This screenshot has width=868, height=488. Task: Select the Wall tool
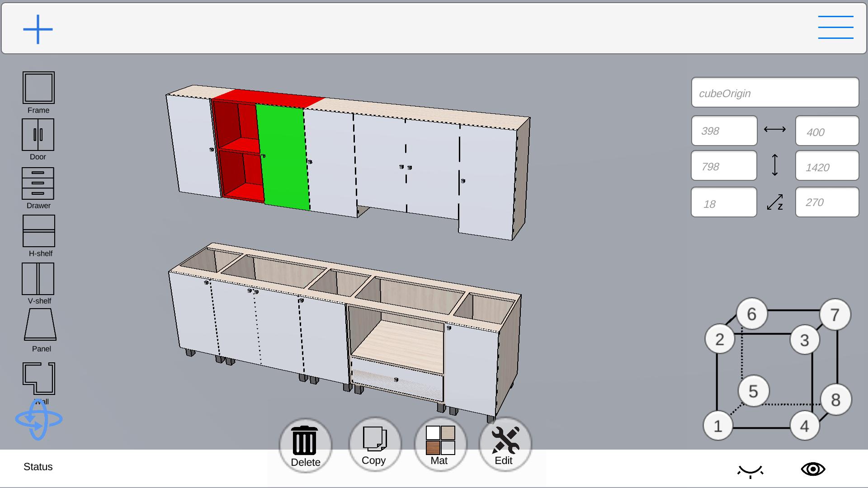[38, 379]
